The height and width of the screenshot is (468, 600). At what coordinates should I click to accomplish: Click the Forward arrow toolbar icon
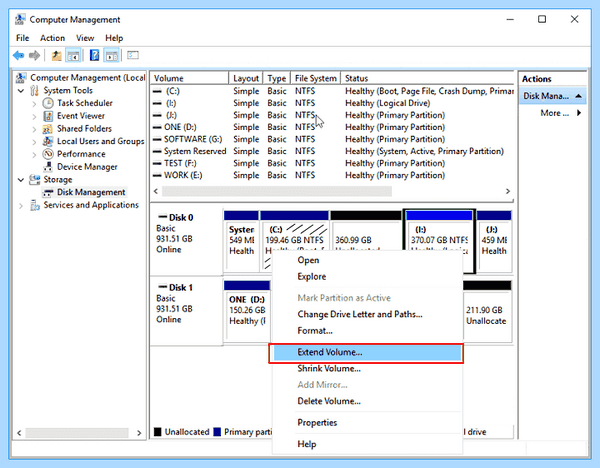click(34, 55)
